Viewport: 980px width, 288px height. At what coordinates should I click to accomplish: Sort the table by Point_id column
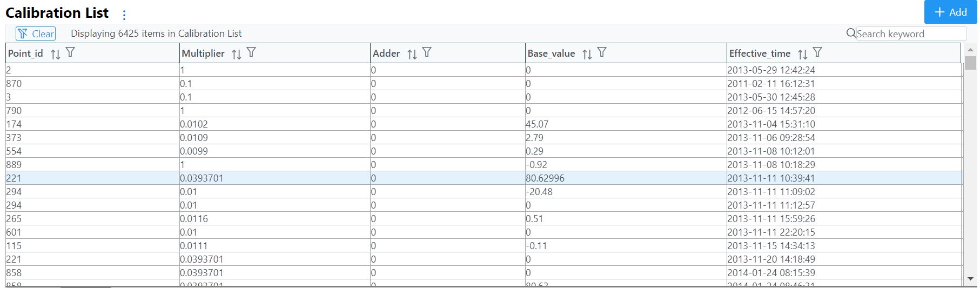coord(55,54)
